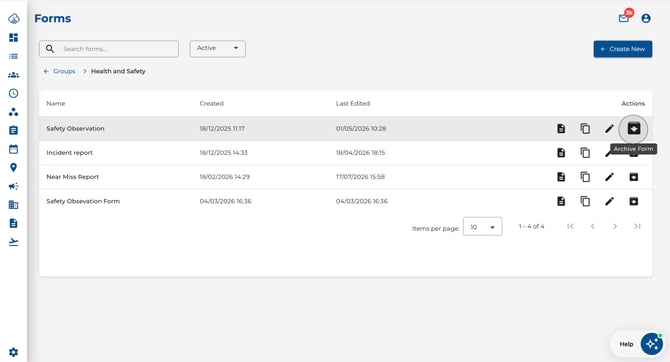Image resolution: width=670 pixels, height=362 pixels.
Task: Duplicate the Incident report form
Action: click(585, 153)
